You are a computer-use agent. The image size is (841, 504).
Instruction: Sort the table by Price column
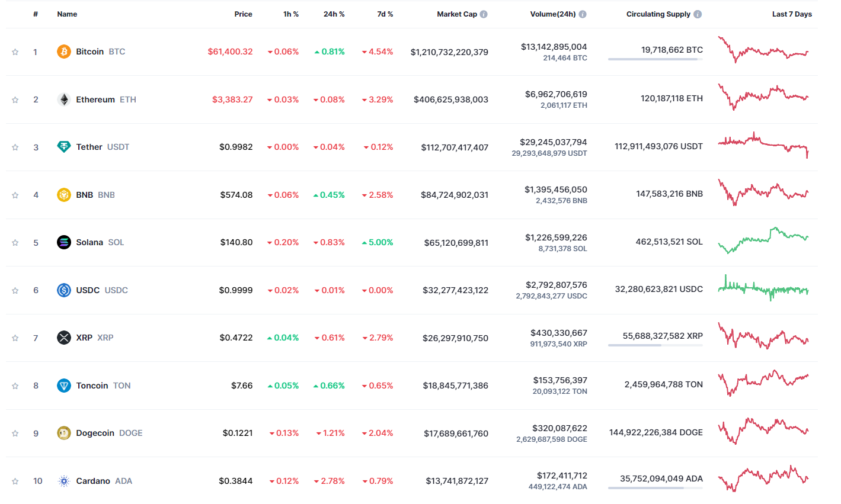pos(243,14)
